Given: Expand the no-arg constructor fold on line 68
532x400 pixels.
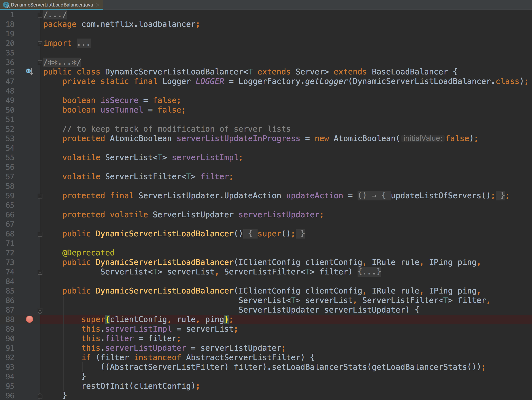Looking at the screenshot, I should 40,234.
